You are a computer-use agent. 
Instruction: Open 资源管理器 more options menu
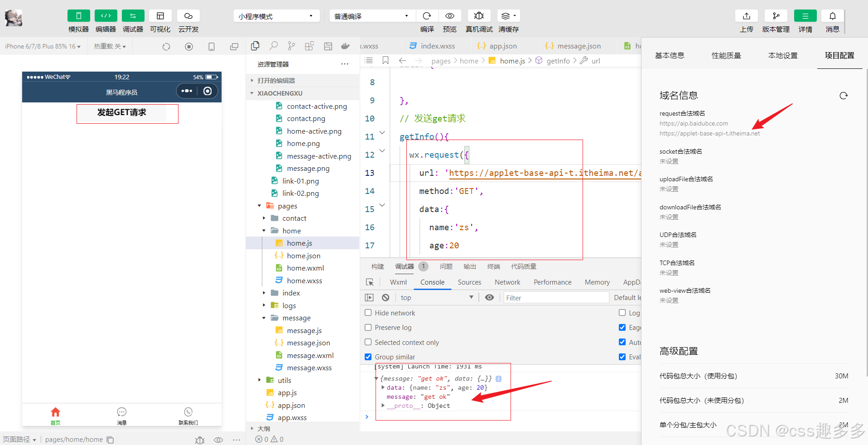pyautogui.click(x=345, y=64)
